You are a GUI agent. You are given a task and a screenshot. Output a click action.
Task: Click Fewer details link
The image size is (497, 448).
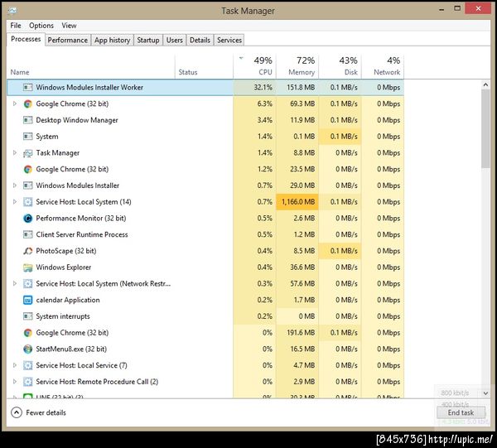point(46,412)
